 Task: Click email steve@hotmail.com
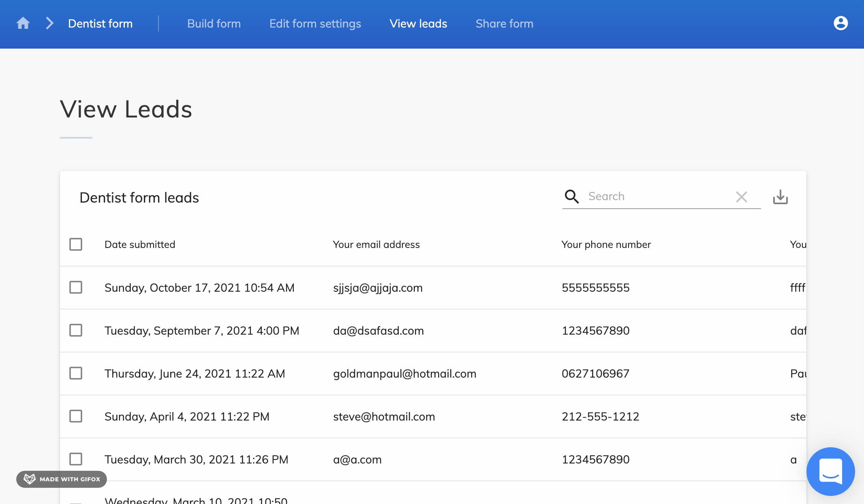click(384, 416)
